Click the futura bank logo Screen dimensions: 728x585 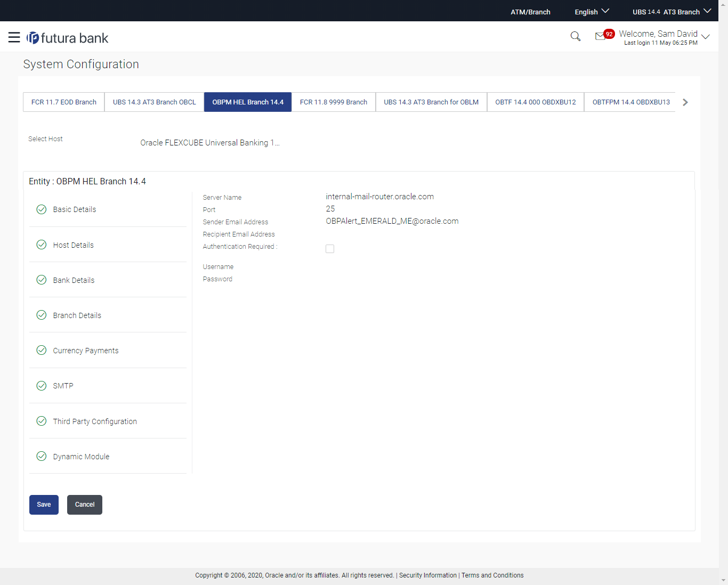(x=68, y=38)
